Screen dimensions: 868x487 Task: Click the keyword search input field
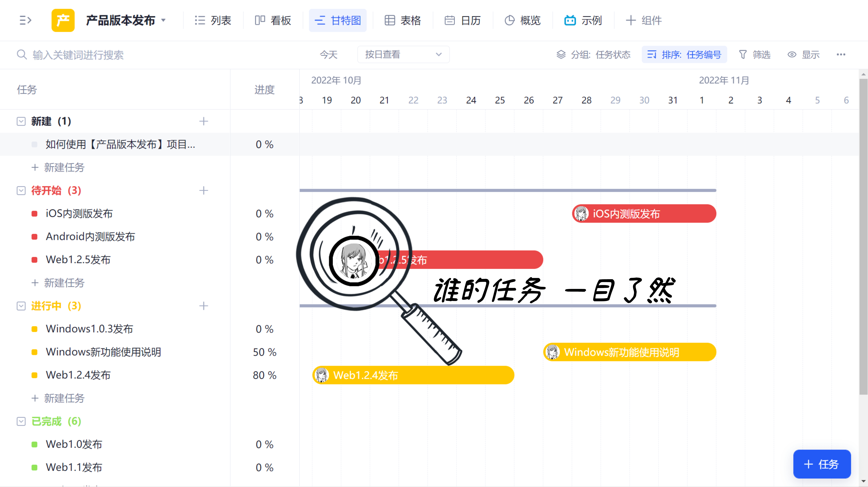(135, 55)
